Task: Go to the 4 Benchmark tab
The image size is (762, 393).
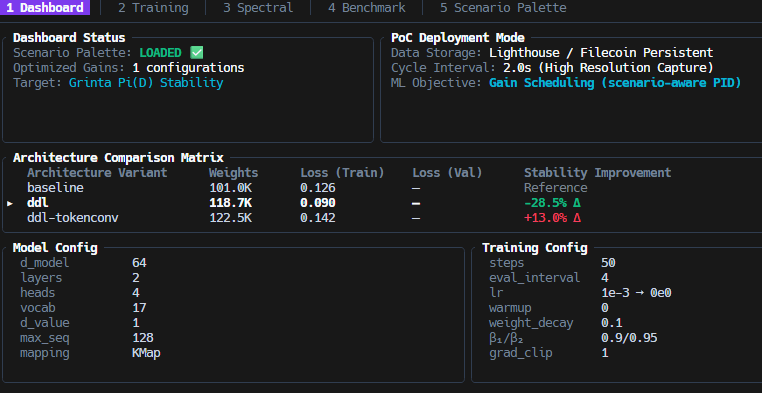Action: point(366,8)
